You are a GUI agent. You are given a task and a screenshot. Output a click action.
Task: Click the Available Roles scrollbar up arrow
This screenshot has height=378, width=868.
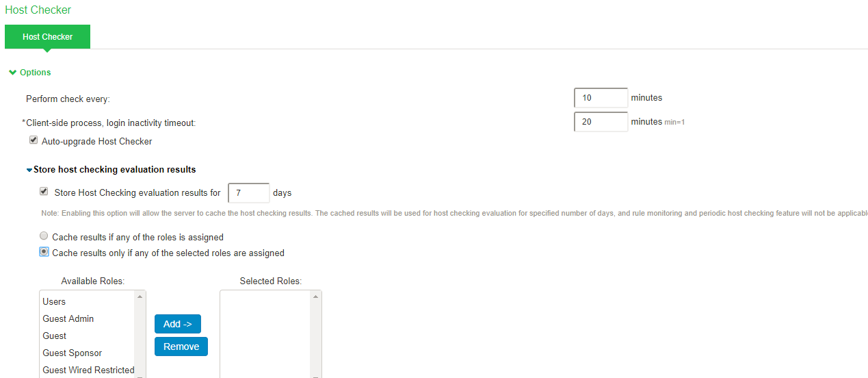point(140,297)
